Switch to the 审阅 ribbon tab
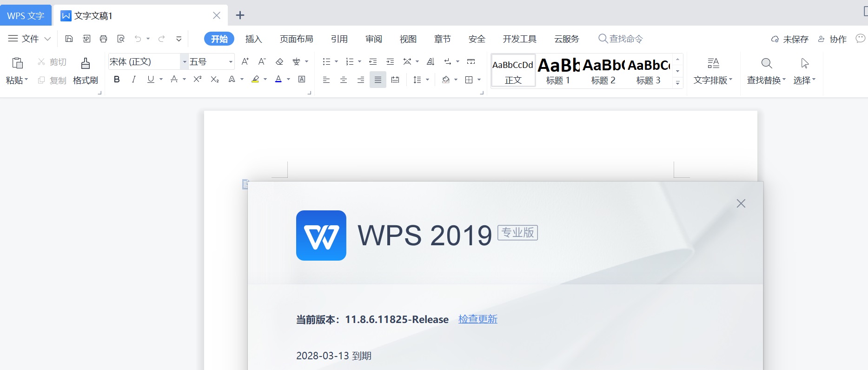Screen dimensions: 868x370 tap(374, 39)
